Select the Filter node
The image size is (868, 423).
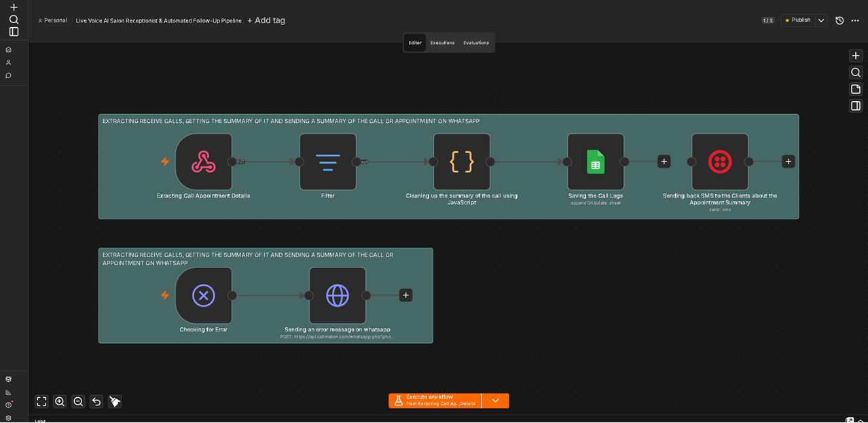pos(328,162)
